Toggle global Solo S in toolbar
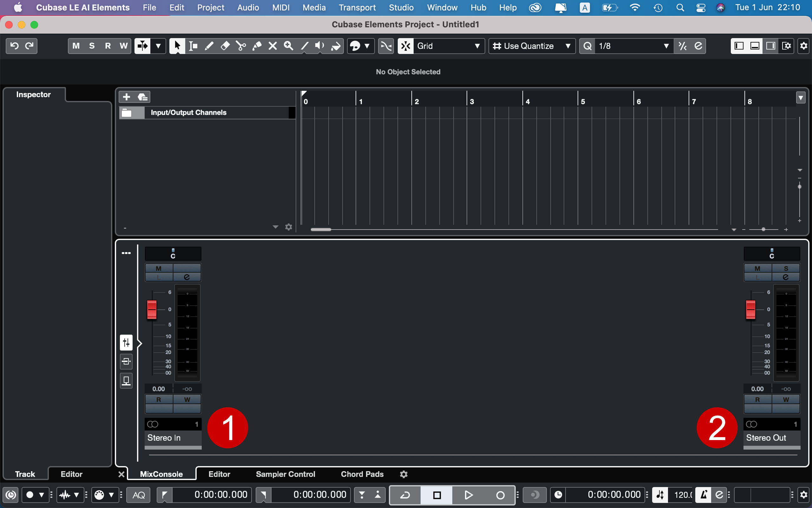 [92, 46]
